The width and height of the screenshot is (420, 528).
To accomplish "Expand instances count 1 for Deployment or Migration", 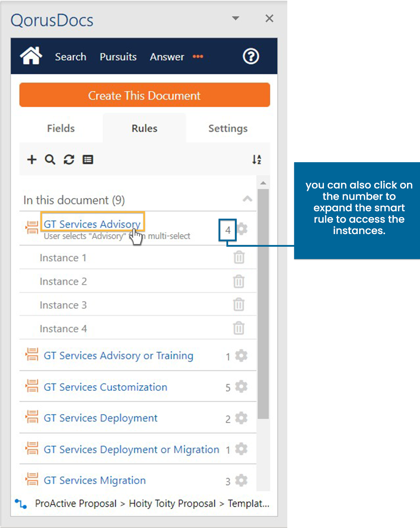I will pyautogui.click(x=228, y=450).
